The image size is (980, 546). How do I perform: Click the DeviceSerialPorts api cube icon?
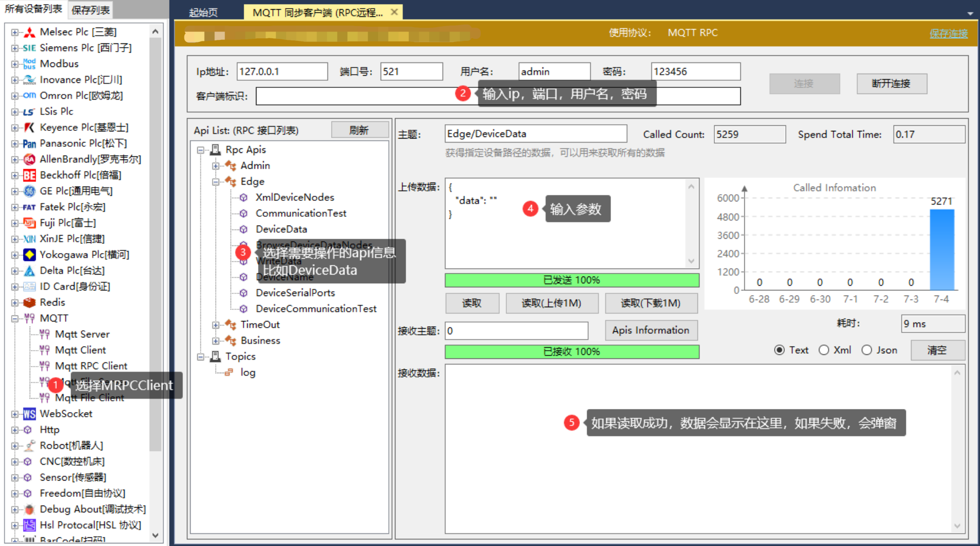244,293
